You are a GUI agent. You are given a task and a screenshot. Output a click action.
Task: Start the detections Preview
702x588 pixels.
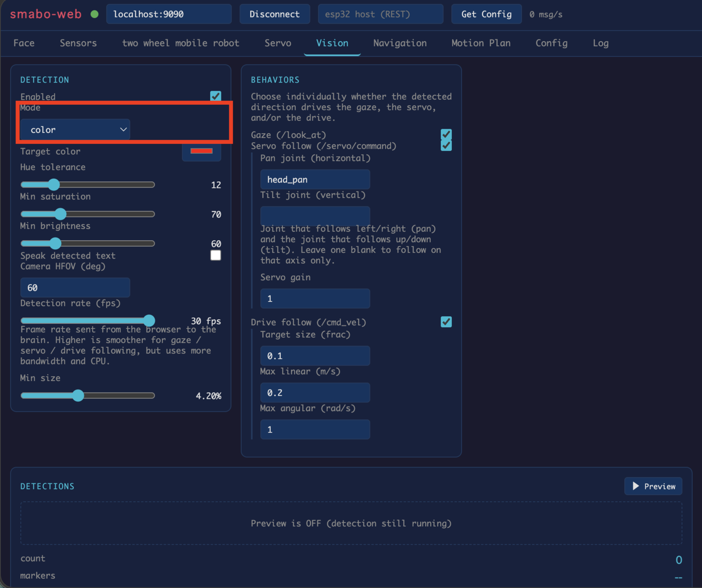(653, 486)
